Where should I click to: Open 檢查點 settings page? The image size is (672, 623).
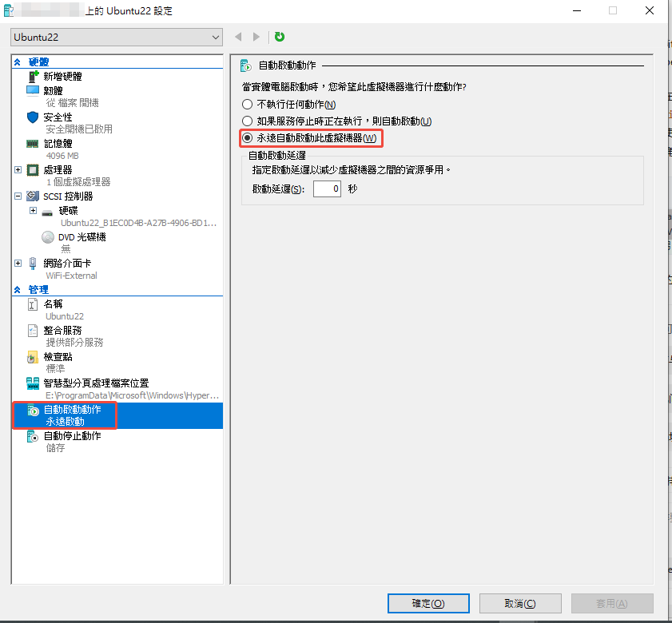point(58,357)
